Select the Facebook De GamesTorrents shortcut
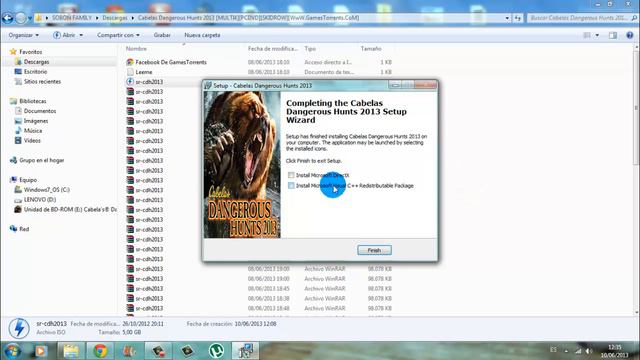 point(171,62)
